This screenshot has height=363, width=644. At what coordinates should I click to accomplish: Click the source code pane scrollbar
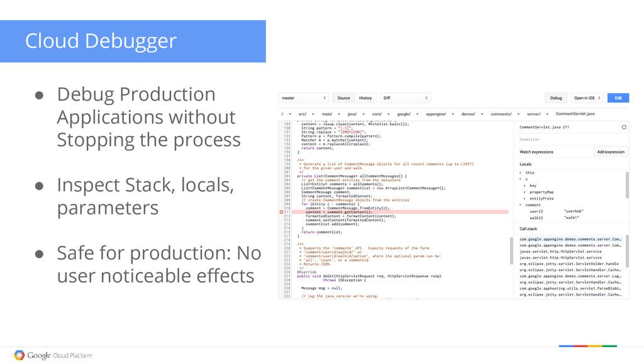point(511,250)
